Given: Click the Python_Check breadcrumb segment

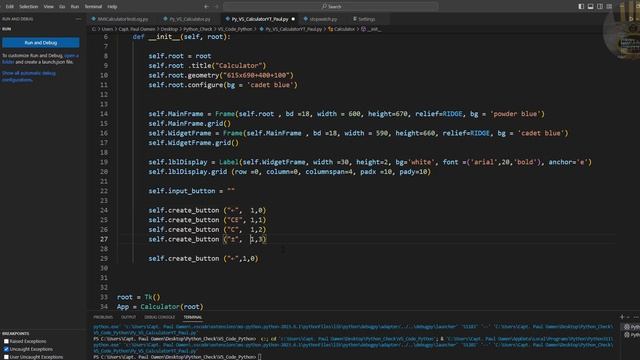Looking at the screenshot, I should point(198,29).
